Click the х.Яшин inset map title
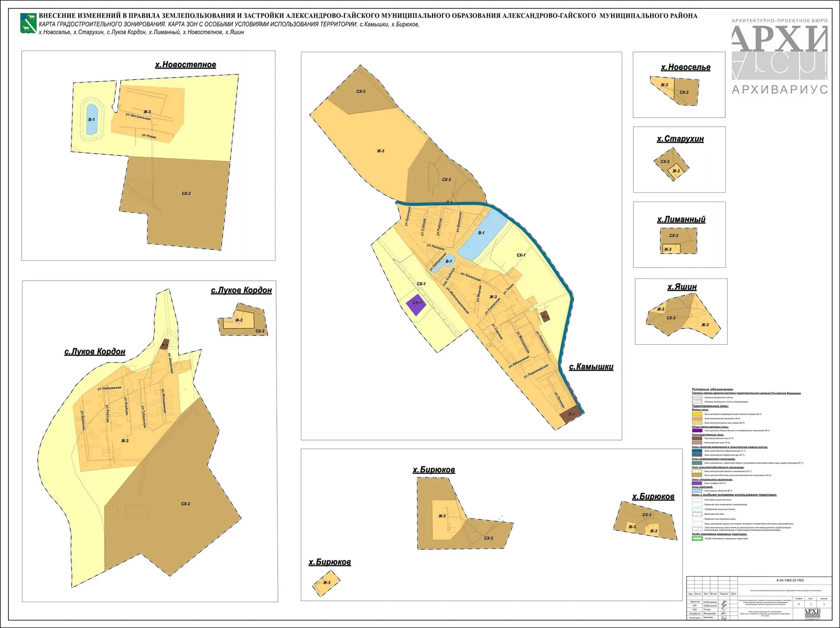Image resolution: width=840 pixels, height=628 pixels. [682, 287]
